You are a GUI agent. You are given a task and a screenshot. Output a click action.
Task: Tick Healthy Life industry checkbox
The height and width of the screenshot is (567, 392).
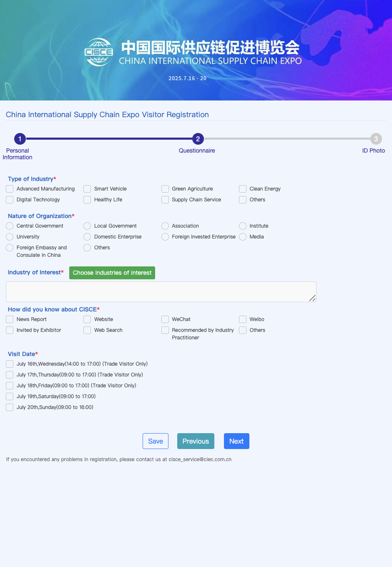(87, 200)
